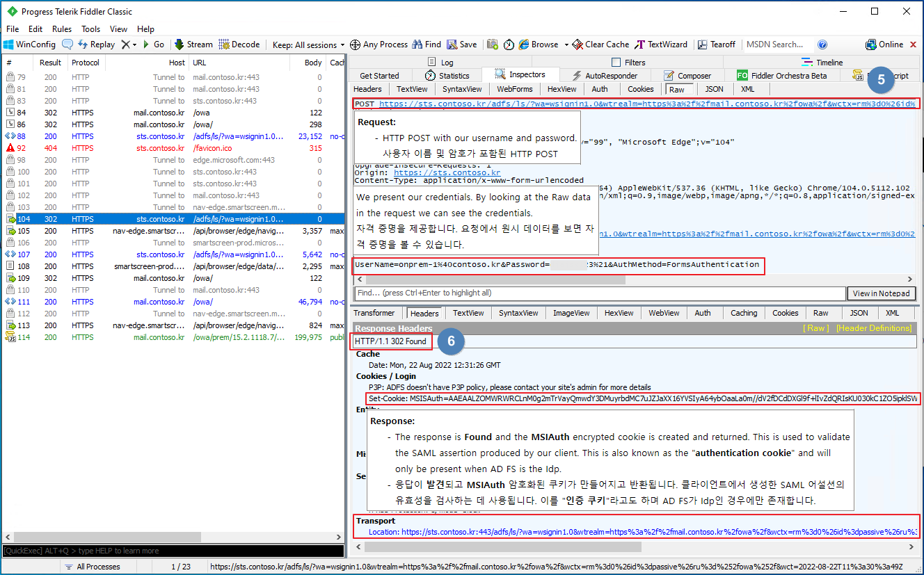The height and width of the screenshot is (575, 924).
Task: Toggle the Filters tab checkbox
Action: 616,63
